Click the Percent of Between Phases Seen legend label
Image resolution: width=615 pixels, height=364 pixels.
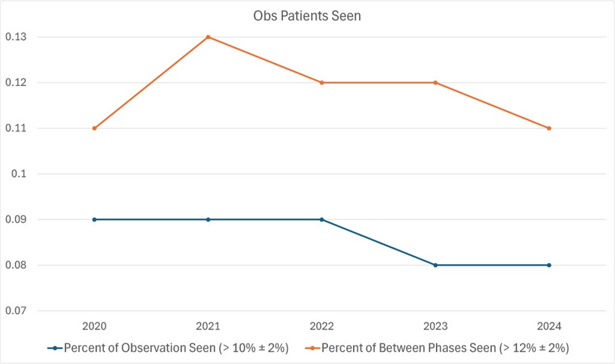[x=445, y=348]
